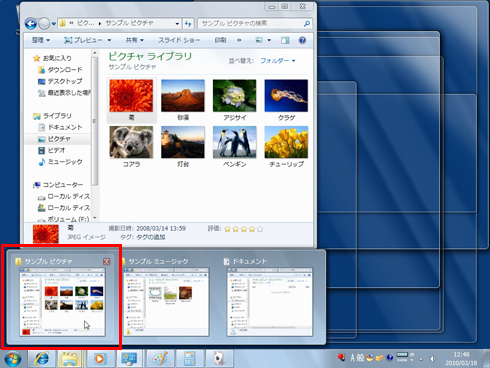Screen dimensions: 490x368
Task: Open Solitaire card game from taskbar
Action: pyautogui.click(x=219, y=359)
